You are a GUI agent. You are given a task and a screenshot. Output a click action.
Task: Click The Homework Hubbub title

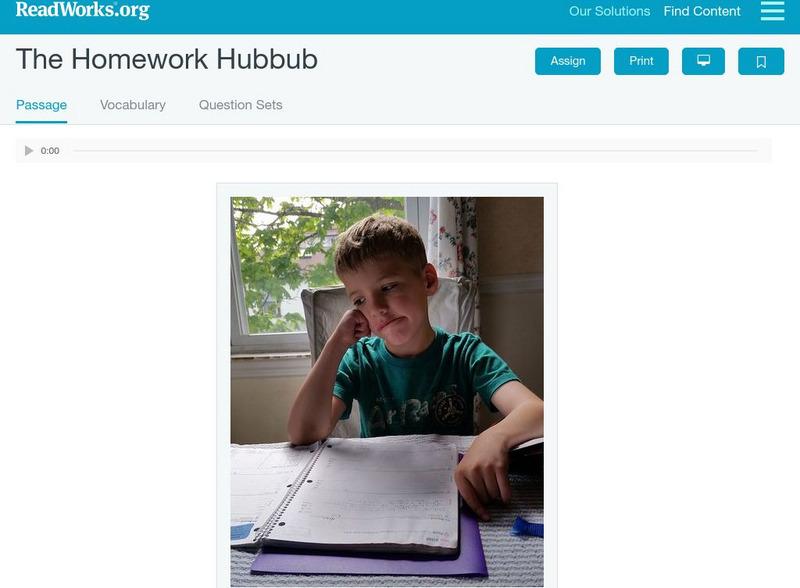(x=167, y=59)
